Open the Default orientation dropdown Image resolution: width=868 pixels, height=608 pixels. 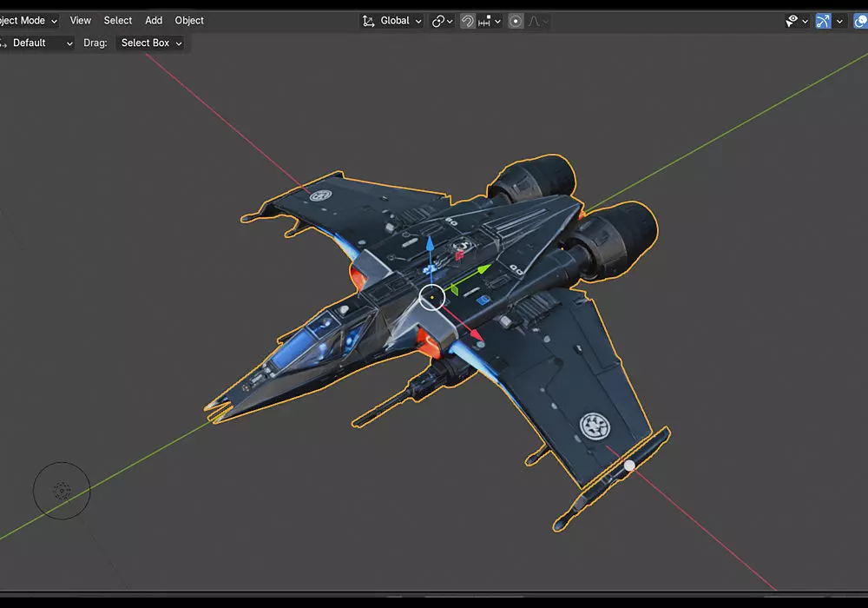pos(37,43)
